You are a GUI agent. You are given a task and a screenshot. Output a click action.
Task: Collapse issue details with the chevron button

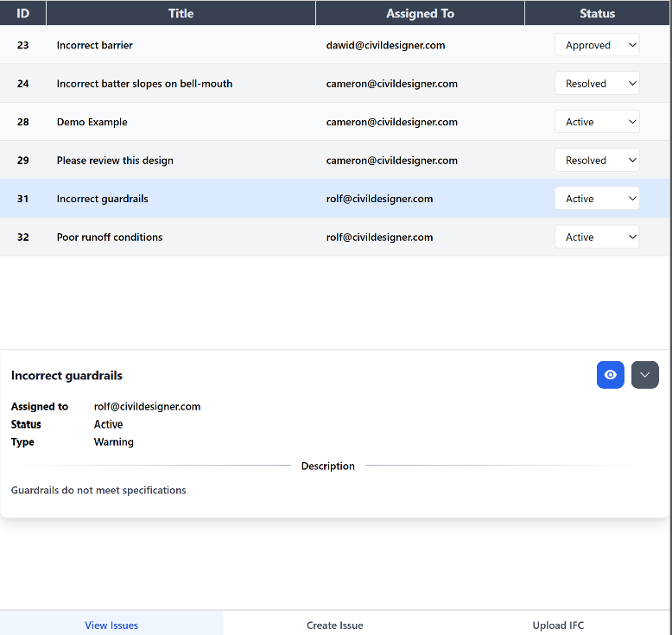644,375
